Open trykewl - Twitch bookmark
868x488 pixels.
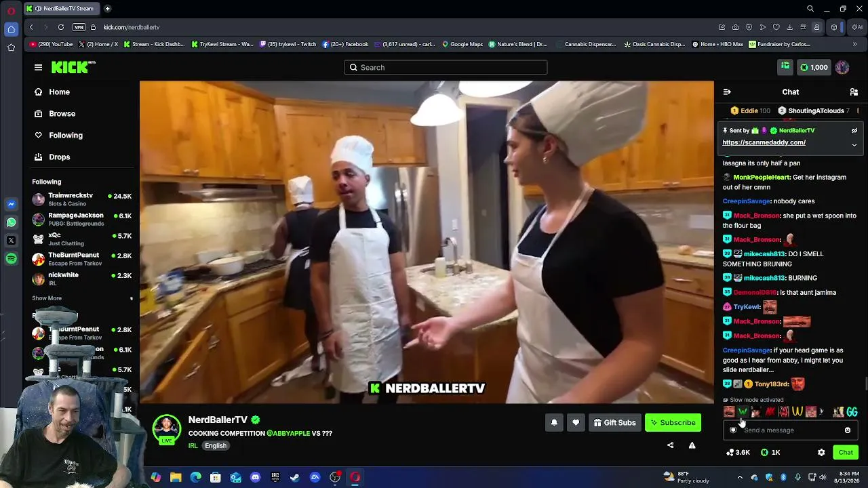click(288, 44)
